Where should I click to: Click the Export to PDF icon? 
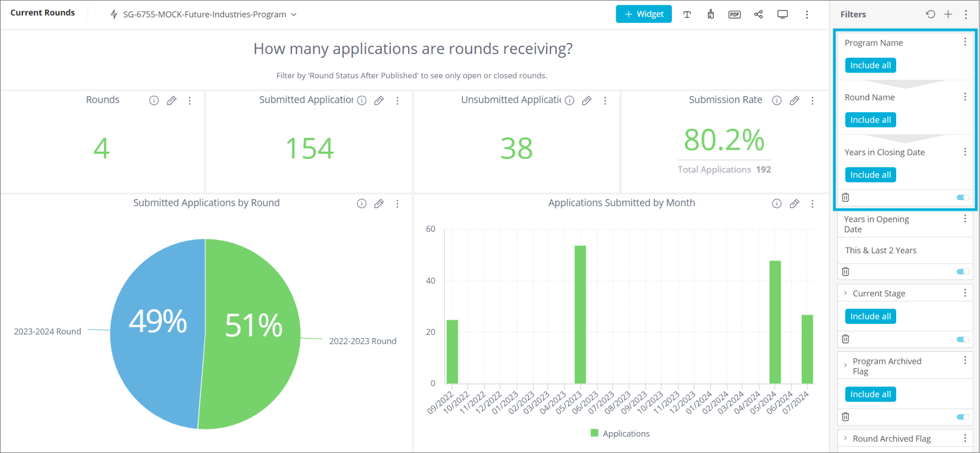[734, 14]
